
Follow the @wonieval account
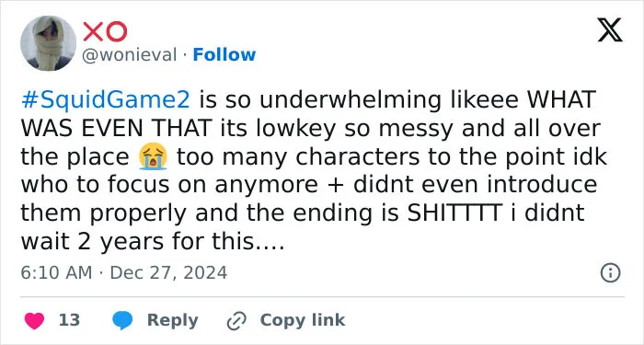click(224, 54)
